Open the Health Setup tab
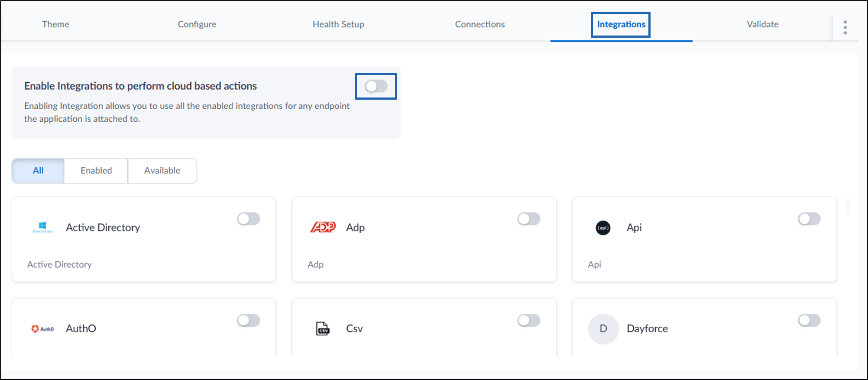Viewport: 868px width, 380px height. pos(338,24)
